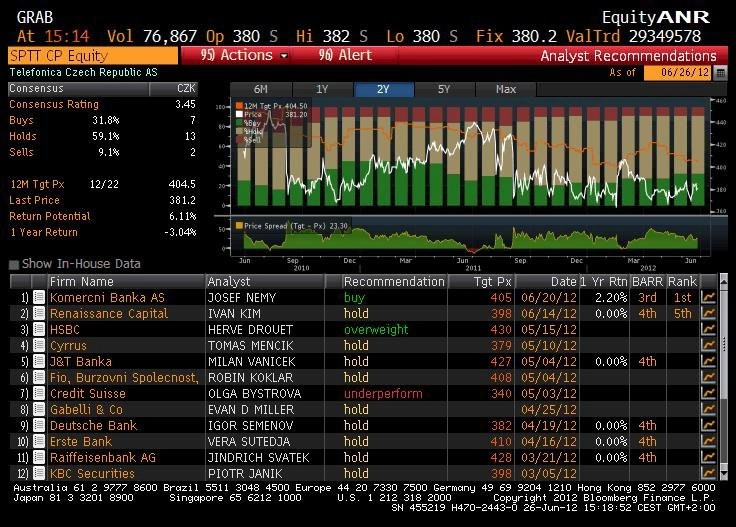Viewport: 736px width, 527px height.
Task: Toggle the Show In-House Data checkbox
Action: (14, 265)
